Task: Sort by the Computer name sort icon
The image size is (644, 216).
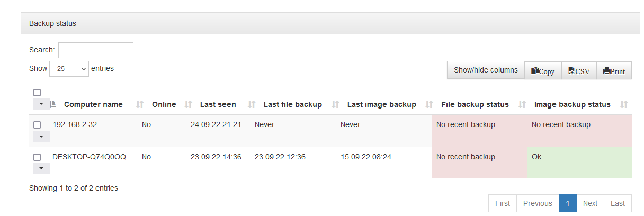Action: tap(53, 104)
